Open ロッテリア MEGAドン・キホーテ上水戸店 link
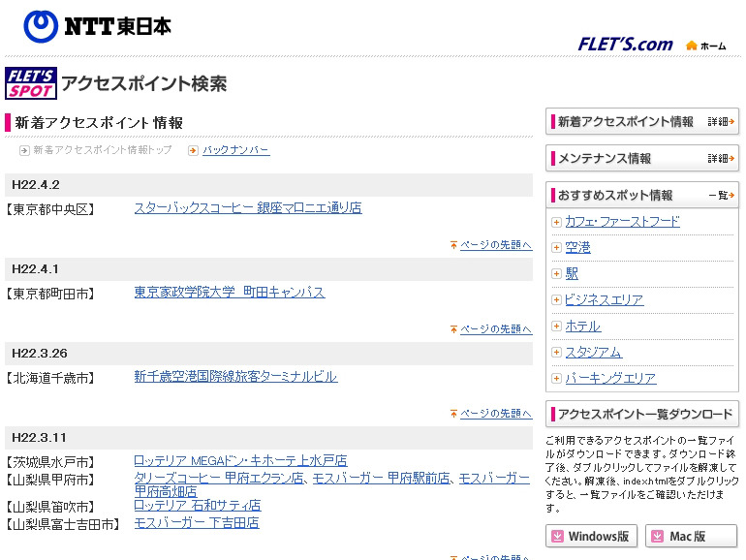The width and height of the screenshot is (746, 560). pos(240,460)
